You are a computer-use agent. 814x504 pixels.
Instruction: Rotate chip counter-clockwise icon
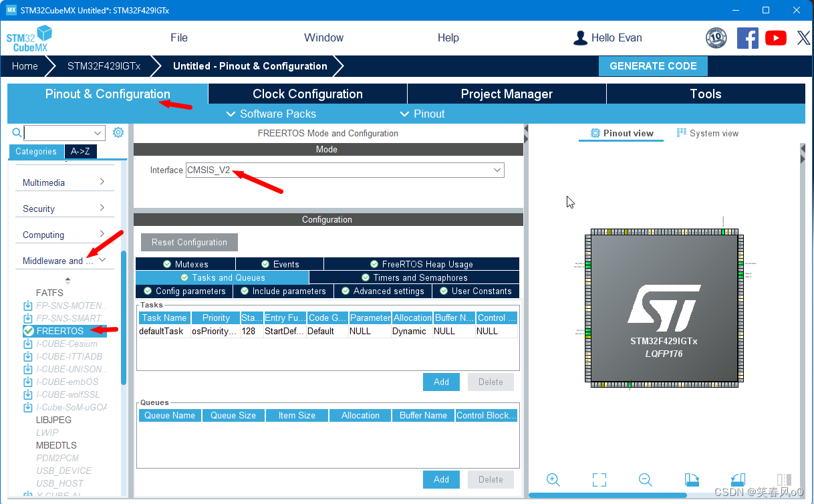(738, 479)
